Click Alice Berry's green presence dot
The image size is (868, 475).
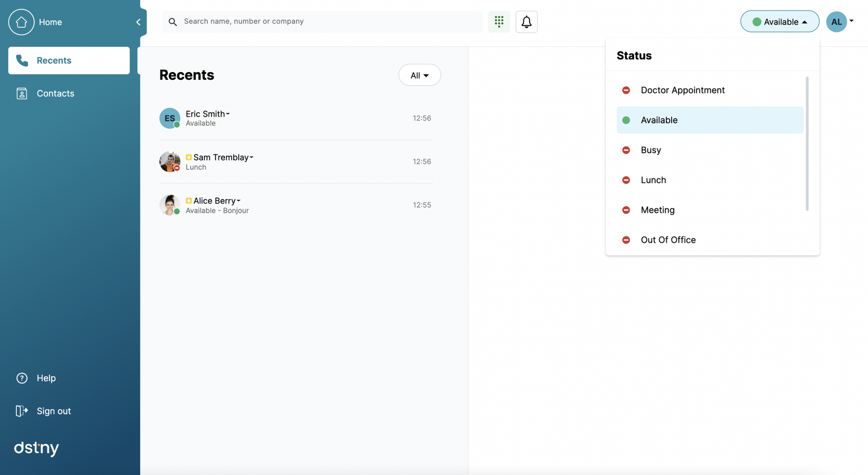pyautogui.click(x=177, y=211)
